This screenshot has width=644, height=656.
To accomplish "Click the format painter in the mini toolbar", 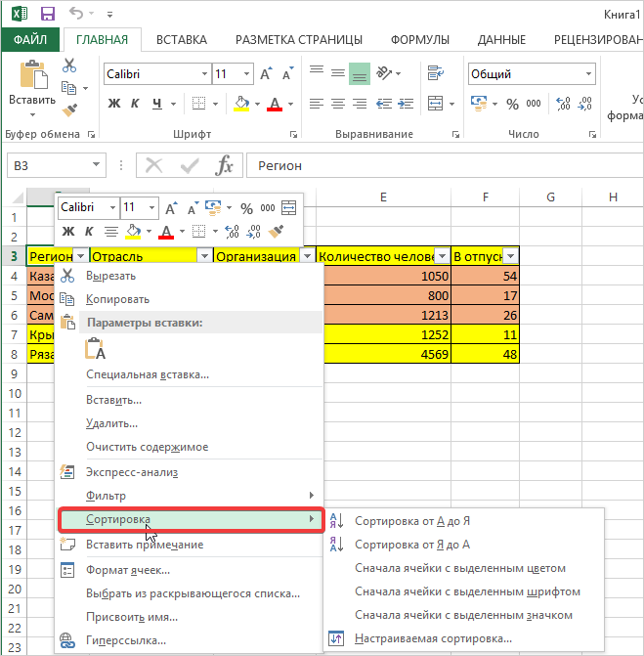I will tap(277, 232).
